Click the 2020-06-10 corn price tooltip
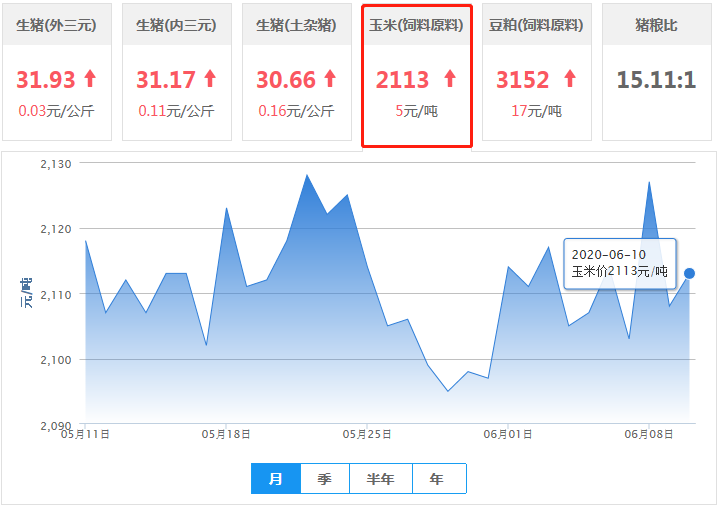720x509 pixels. coord(620,263)
